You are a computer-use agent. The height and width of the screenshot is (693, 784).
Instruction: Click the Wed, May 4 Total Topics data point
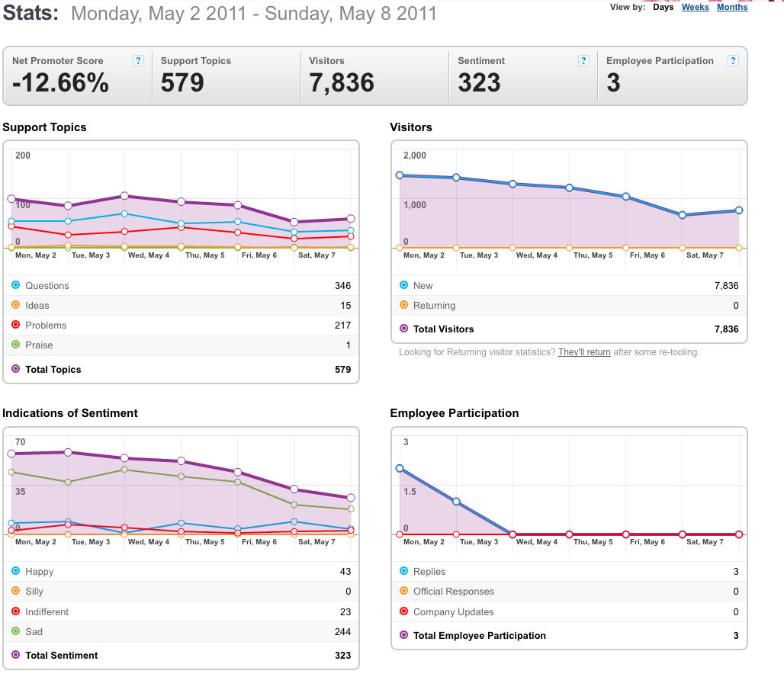pyautogui.click(x=124, y=196)
